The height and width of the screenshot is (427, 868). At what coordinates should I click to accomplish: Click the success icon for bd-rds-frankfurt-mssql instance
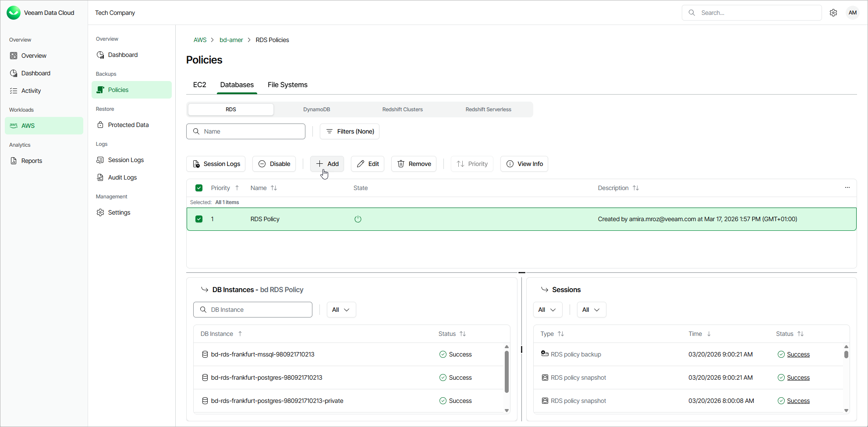pos(443,354)
